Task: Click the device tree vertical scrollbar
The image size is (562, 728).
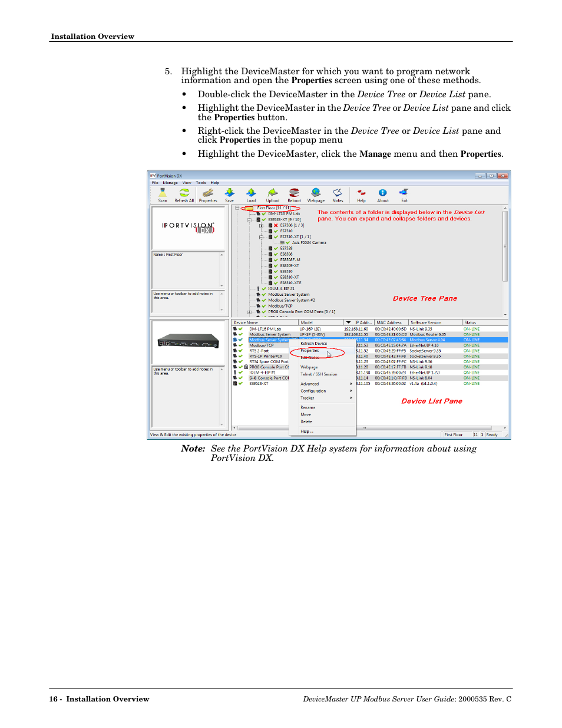Action: coord(505,261)
